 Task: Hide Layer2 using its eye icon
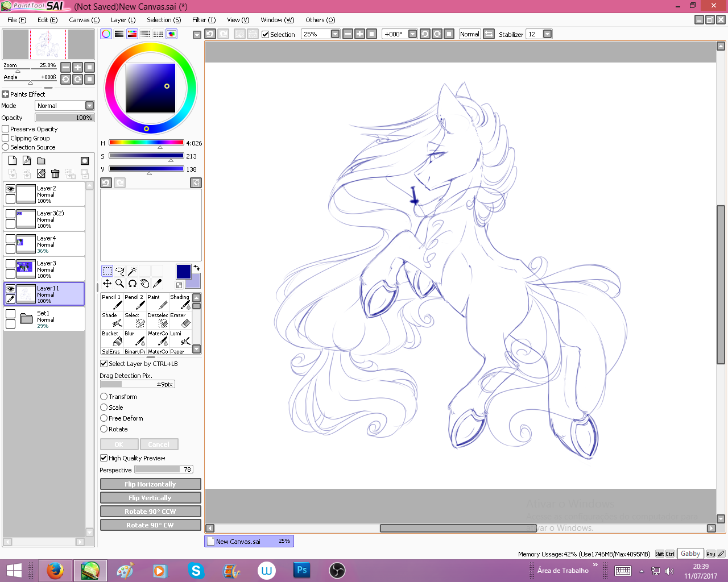[x=10, y=189]
